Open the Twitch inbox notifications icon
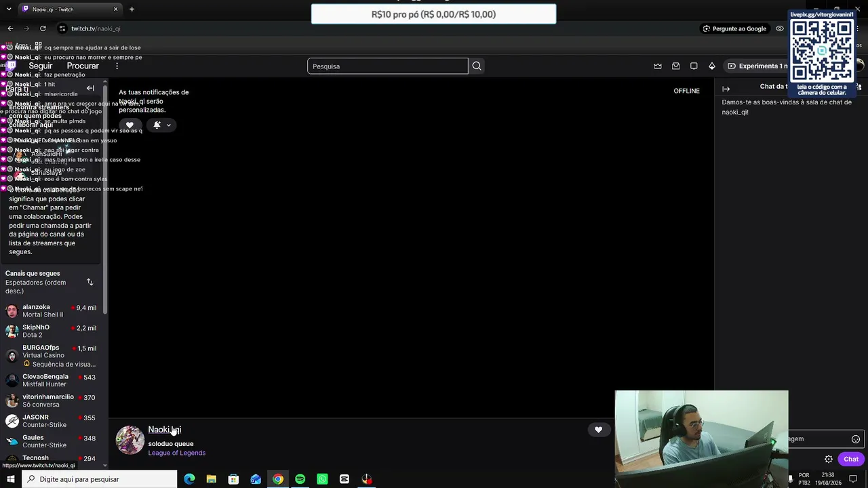This screenshot has height=488, width=868. tap(676, 66)
